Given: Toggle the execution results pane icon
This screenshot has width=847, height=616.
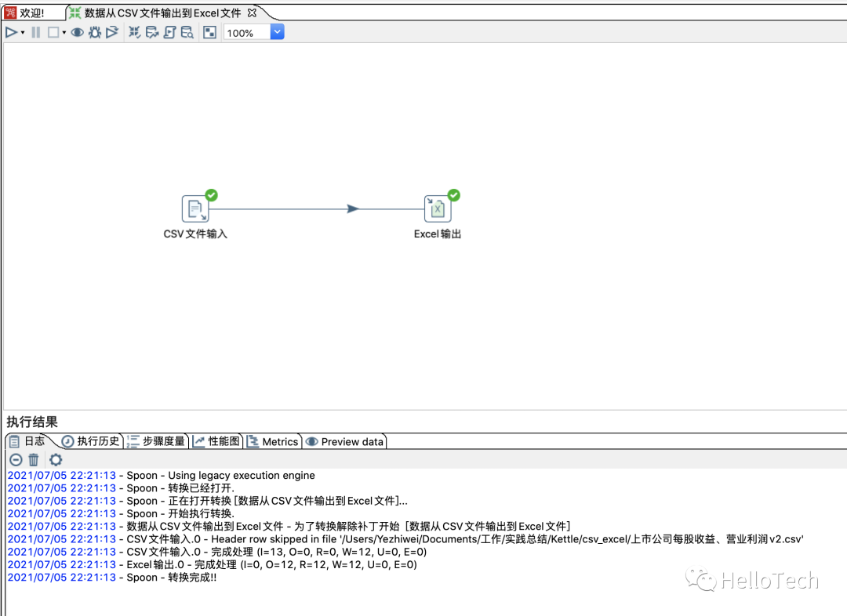Looking at the screenshot, I should [x=209, y=32].
